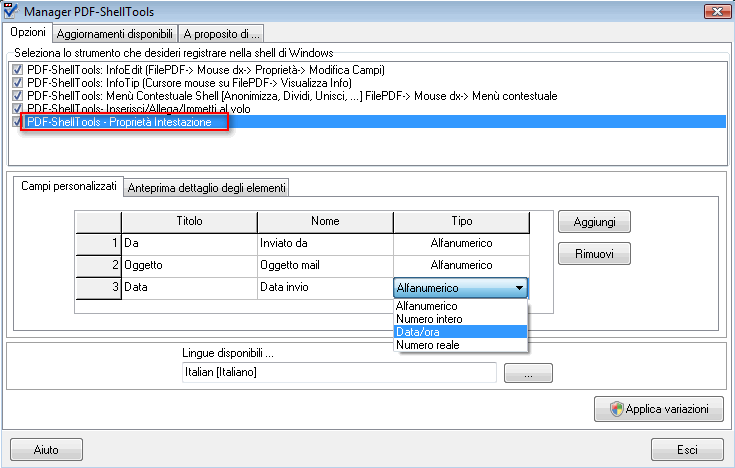The width and height of the screenshot is (735, 468).
Task: Click the Rimuovi button
Action: click(594, 254)
